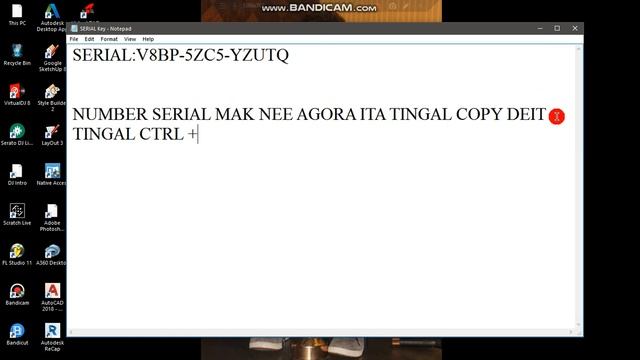
Task: Select the A360 Desktop icon
Action: click(x=52, y=254)
